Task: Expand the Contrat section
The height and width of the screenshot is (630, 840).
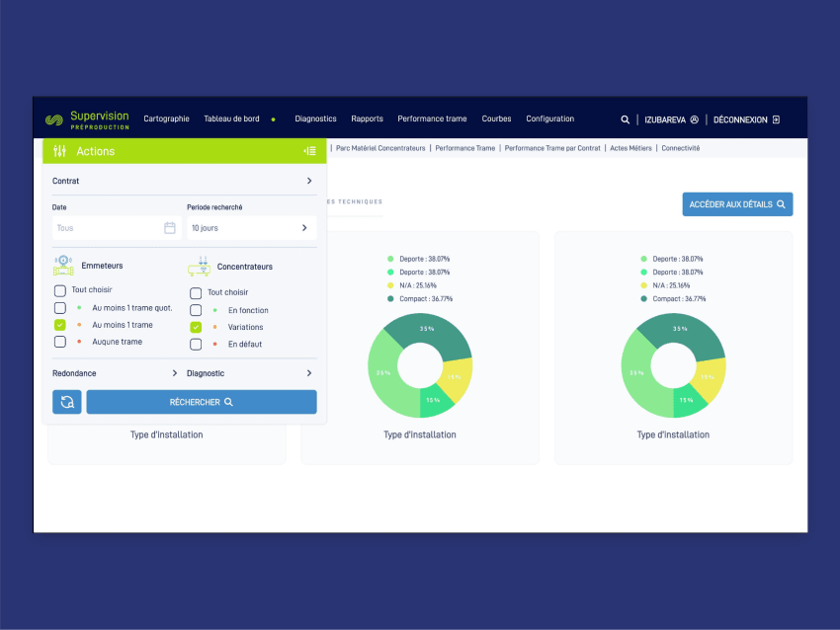Action: 308,181
